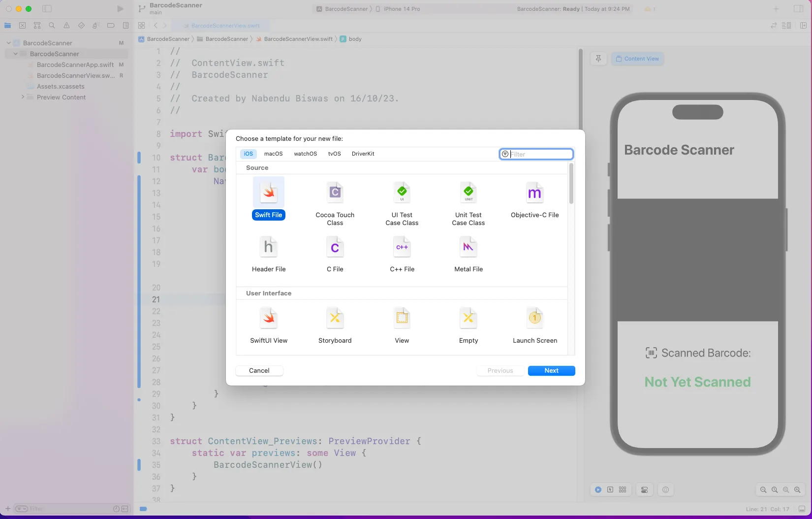Switch to the DriverKit platform tab
Screen dimensions: 812x519
click(x=363, y=154)
